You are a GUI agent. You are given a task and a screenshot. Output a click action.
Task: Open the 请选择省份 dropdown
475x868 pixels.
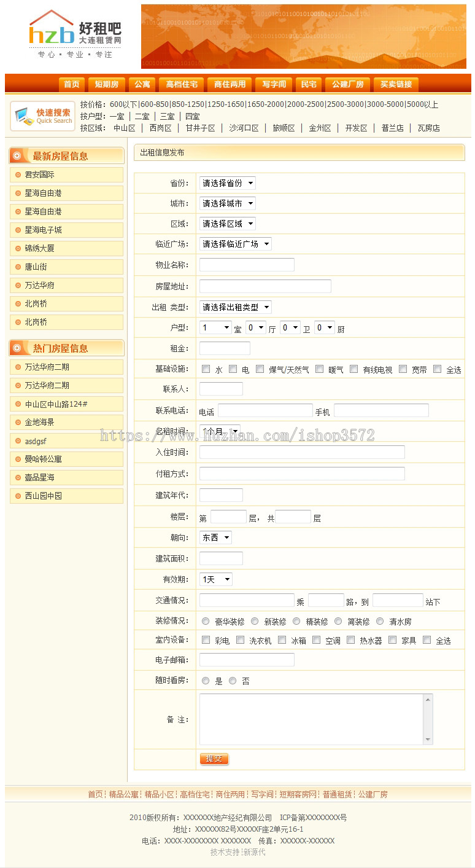click(x=227, y=183)
